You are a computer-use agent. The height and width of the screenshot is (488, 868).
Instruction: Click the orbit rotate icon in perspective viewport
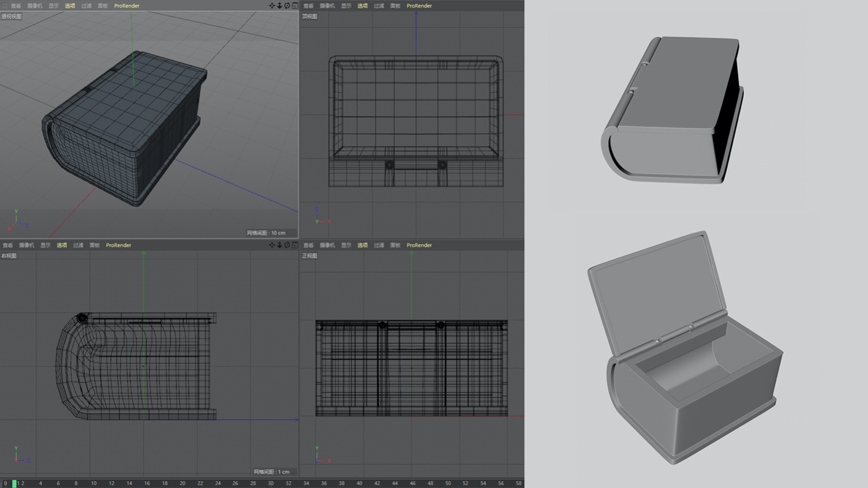pos(287,5)
